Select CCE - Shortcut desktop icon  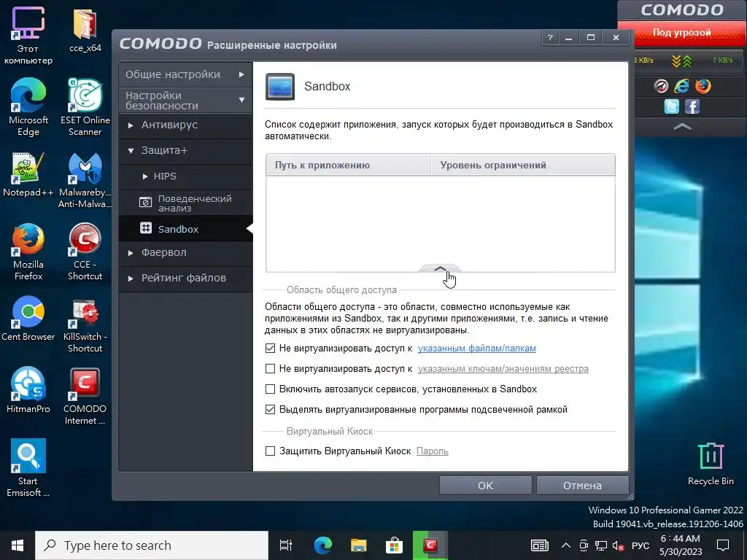(85, 252)
